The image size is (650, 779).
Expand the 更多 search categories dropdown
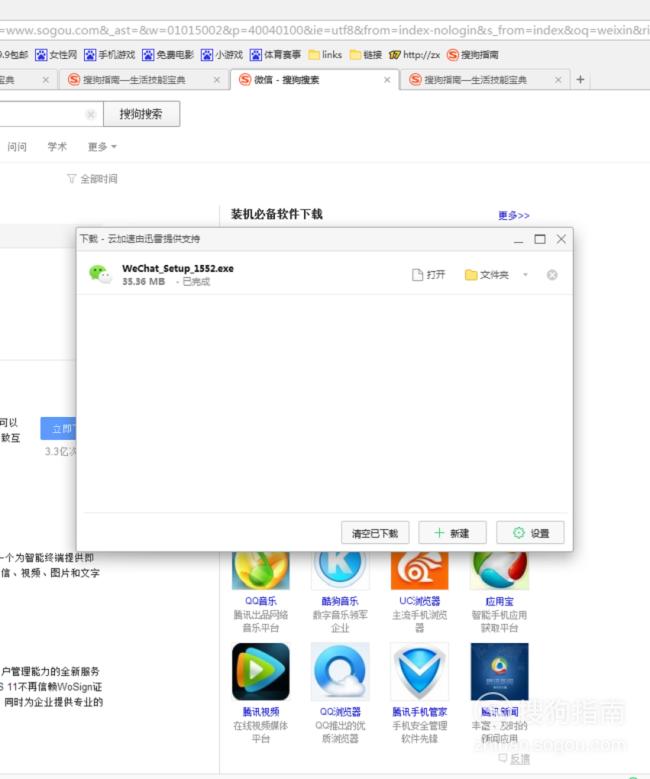coord(102,147)
